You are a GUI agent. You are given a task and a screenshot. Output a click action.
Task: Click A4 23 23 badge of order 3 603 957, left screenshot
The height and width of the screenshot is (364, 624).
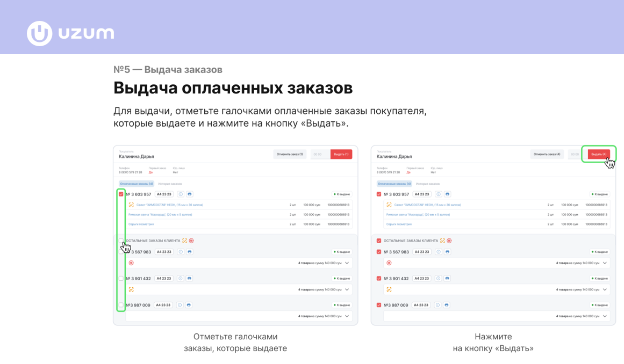(164, 194)
